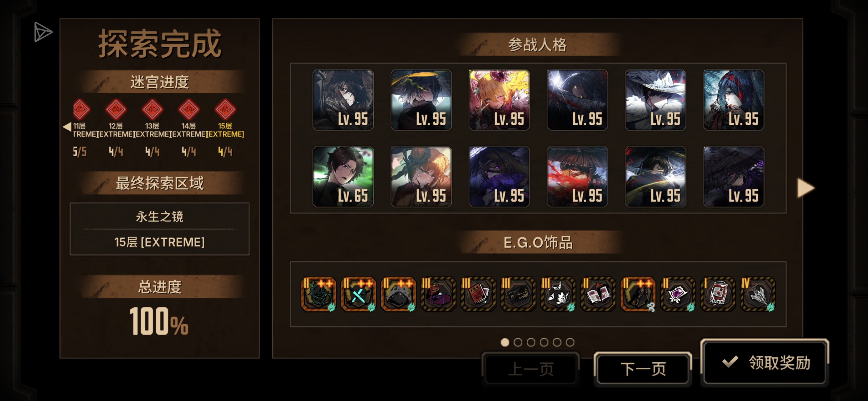Viewport: 868px width, 401px height.
Task: Open the Lv. 65 green identity portrait
Action: tap(343, 176)
